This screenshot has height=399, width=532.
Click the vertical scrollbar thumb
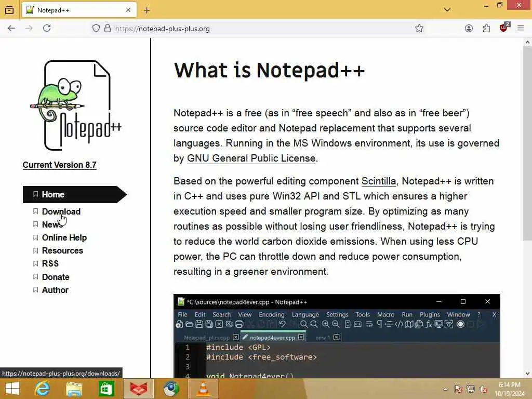[x=527, y=143]
